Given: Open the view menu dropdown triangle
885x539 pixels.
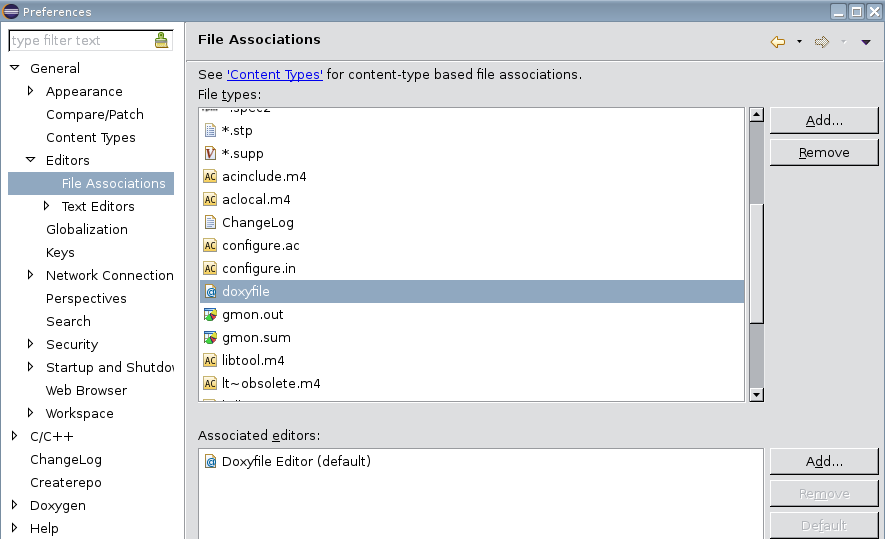Looking at the screenshot, I should (x=866, y=42).
